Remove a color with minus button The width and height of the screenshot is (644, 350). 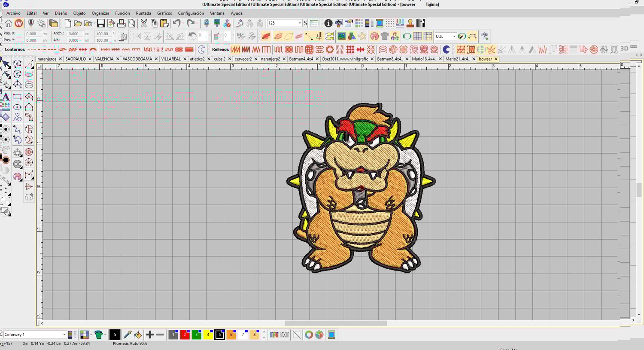click(160, 335)
